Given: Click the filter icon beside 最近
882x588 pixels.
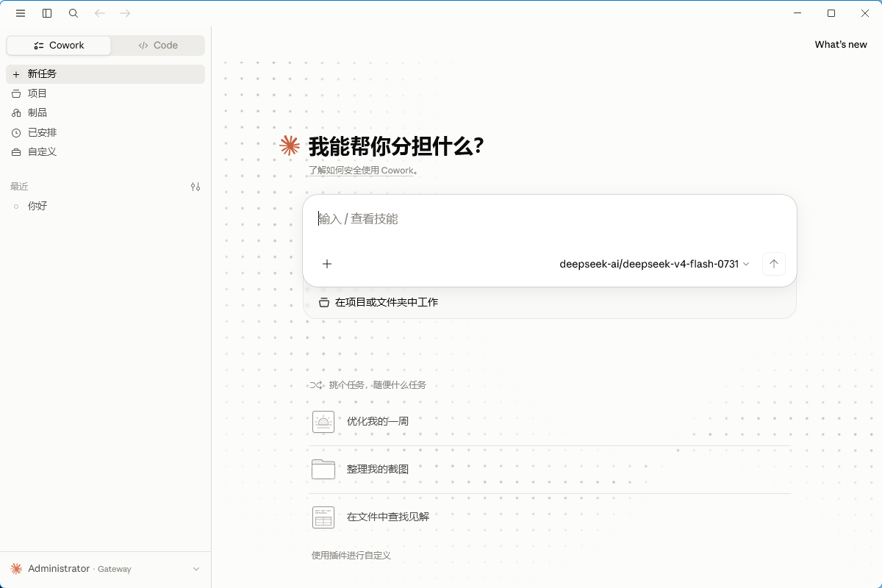Looking at the screenshot, I should tap(196, 187).
